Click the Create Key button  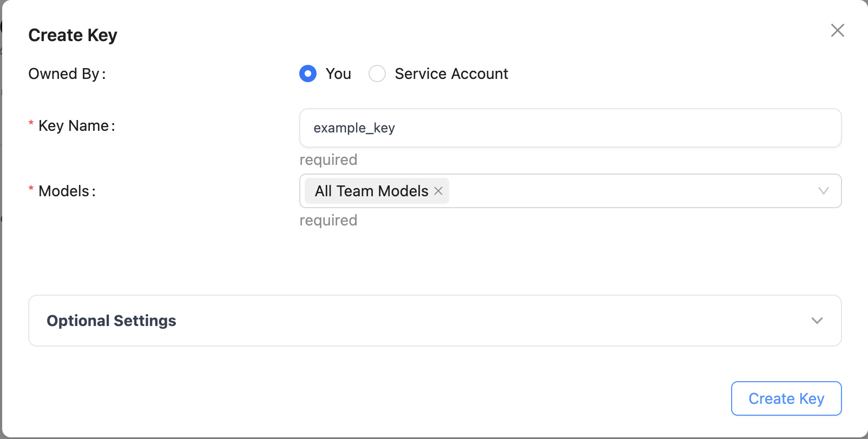[x=786, y=398]
